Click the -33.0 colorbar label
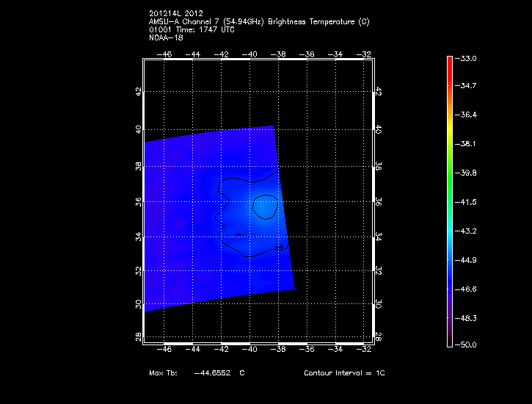532x404 pixels. 467,58
